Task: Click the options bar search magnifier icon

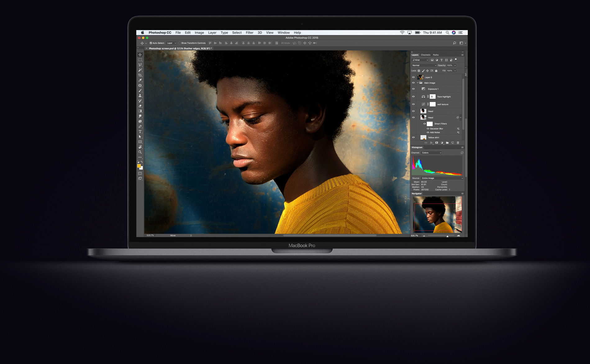Action: click(x=455, y=43)
